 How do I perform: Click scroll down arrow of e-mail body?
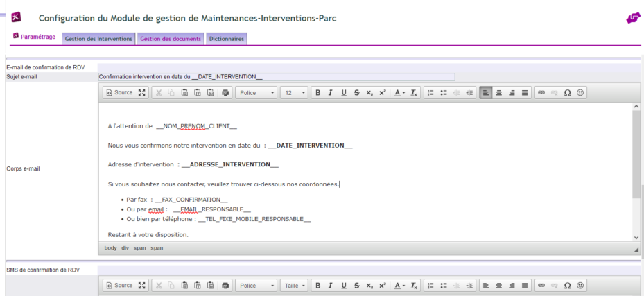(x=636, y=237)
